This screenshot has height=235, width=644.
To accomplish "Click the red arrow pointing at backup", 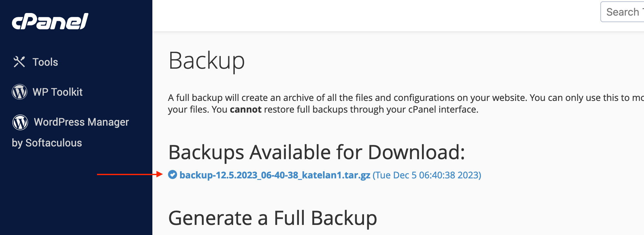I will [x=130, y=174].
